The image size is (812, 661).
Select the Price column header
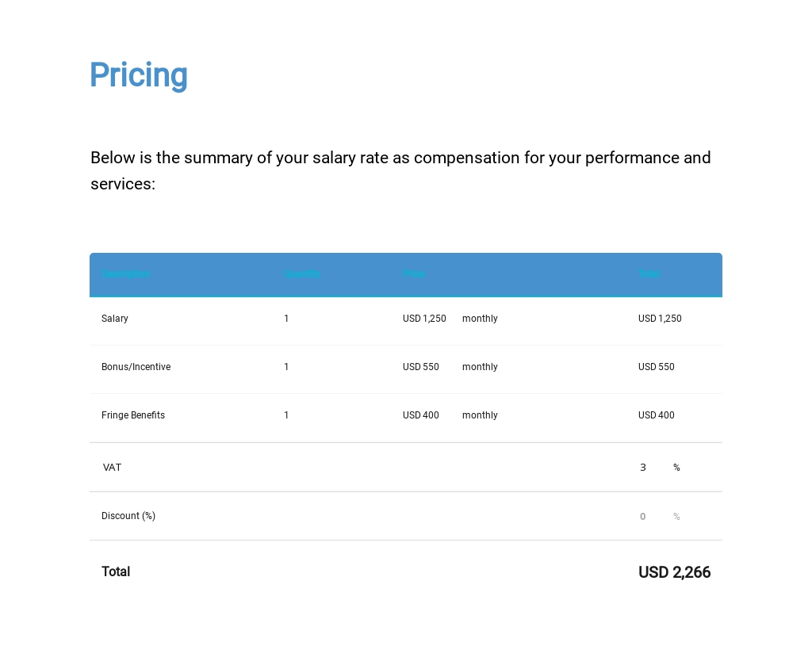[x=413, y=274]
